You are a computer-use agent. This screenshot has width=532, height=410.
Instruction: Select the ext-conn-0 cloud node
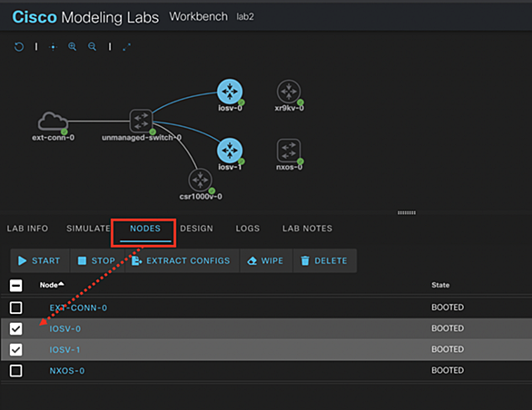[x=53, y=122]
